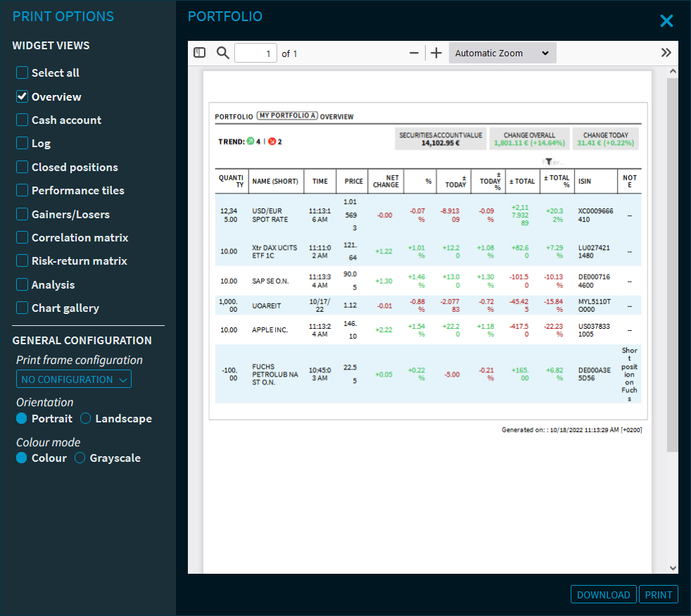Viewport: 691px width, 616px height.
Task: Close the print options dialog
Action: [666, 21]
